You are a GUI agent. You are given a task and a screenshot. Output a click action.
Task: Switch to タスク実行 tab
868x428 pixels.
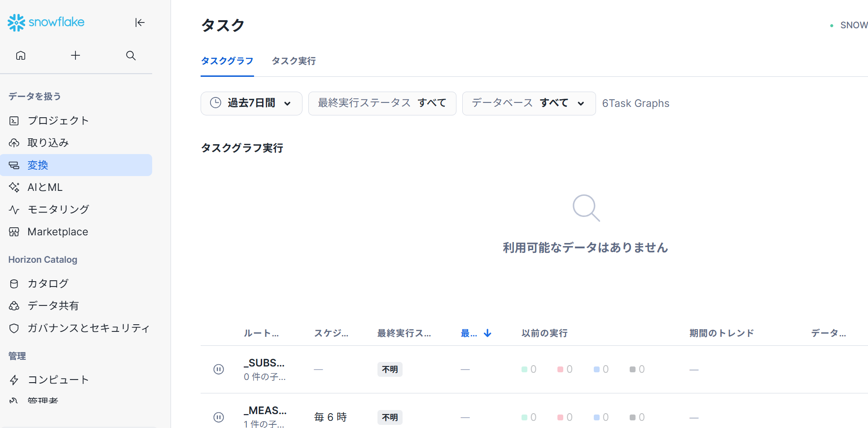[x=294, y=61]
